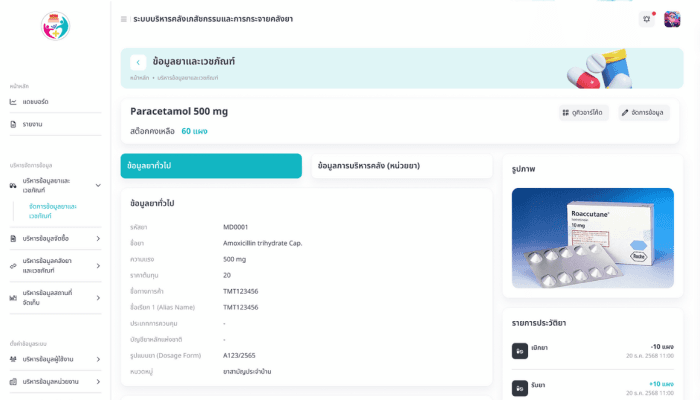The image size is (700, 400).
Task: Click the pencil icon on จัดการข้อมูล
Action: click(x=625, y=113)
